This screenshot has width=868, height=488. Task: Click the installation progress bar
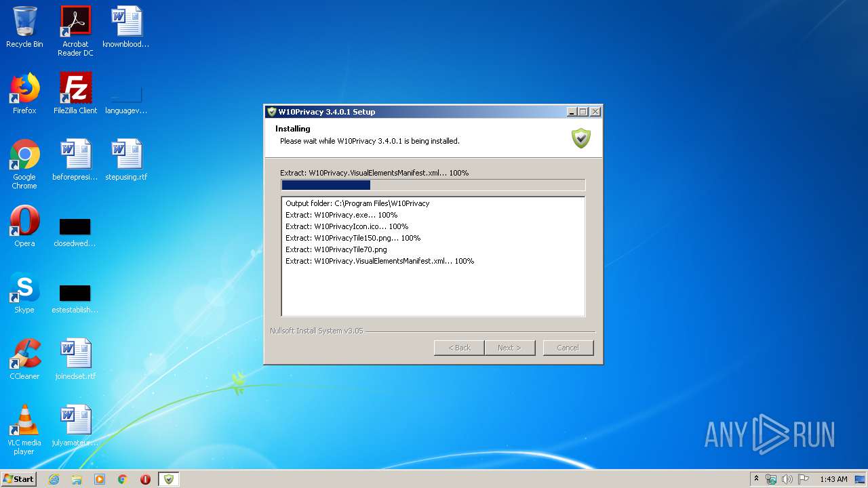[433, 185]
